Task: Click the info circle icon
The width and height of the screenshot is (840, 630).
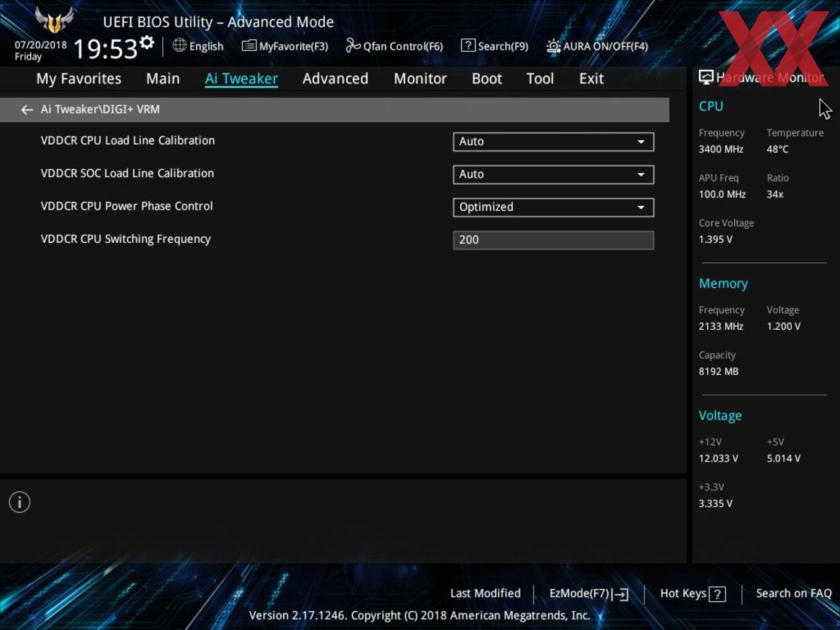Action: click(x=20, y=502)
